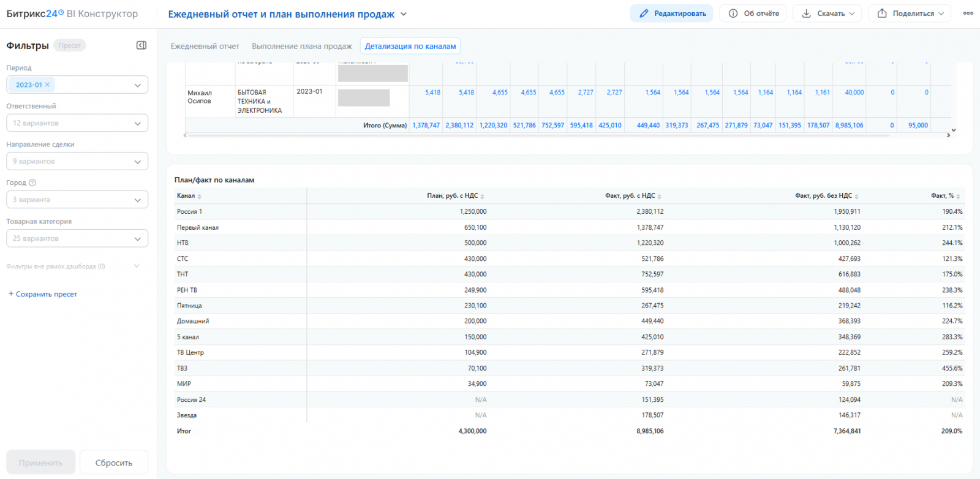Click the table scroll right arrow

948,135
